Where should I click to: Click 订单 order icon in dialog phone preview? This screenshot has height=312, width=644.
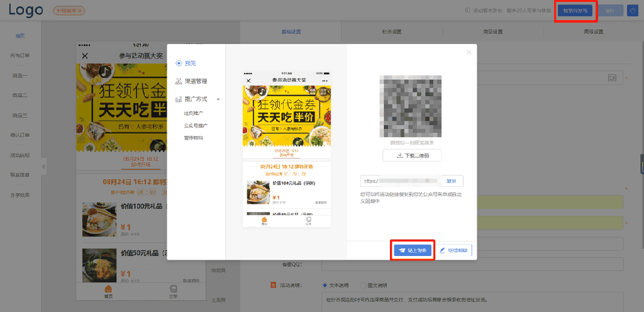[x=308, y=221]
